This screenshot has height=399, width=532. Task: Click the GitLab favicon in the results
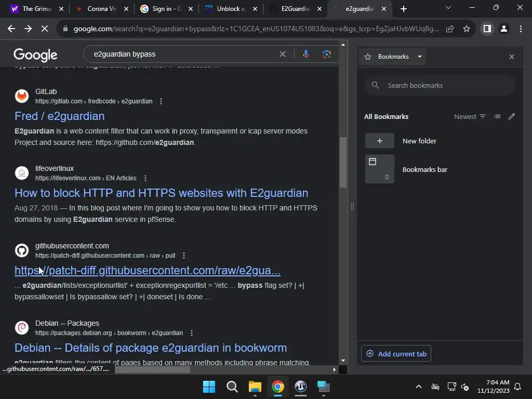click(x=22, y=96)
